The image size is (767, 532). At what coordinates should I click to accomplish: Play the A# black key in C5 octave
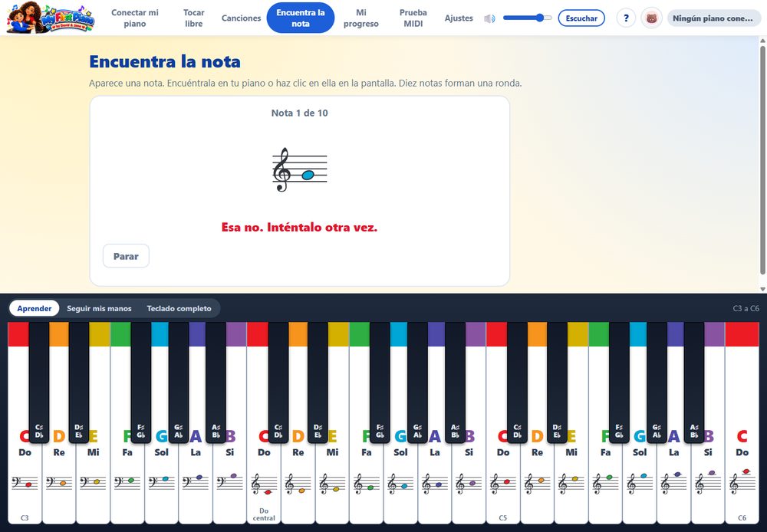click(694, 382)
